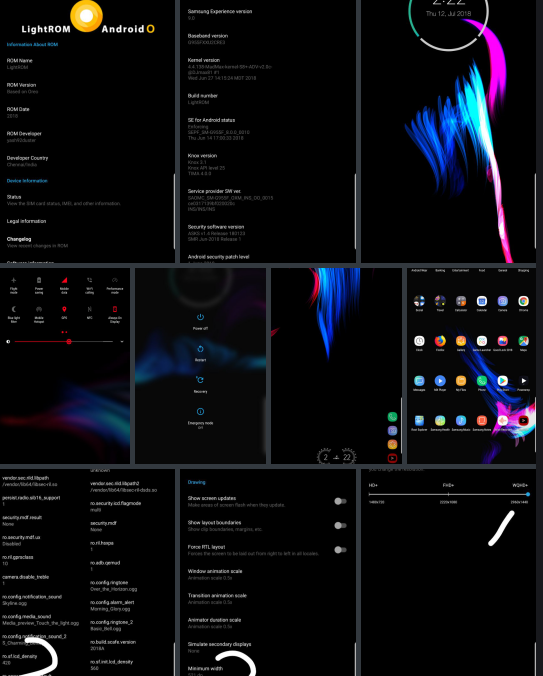Toggle WiFi calling quick tile

point(90,285)
